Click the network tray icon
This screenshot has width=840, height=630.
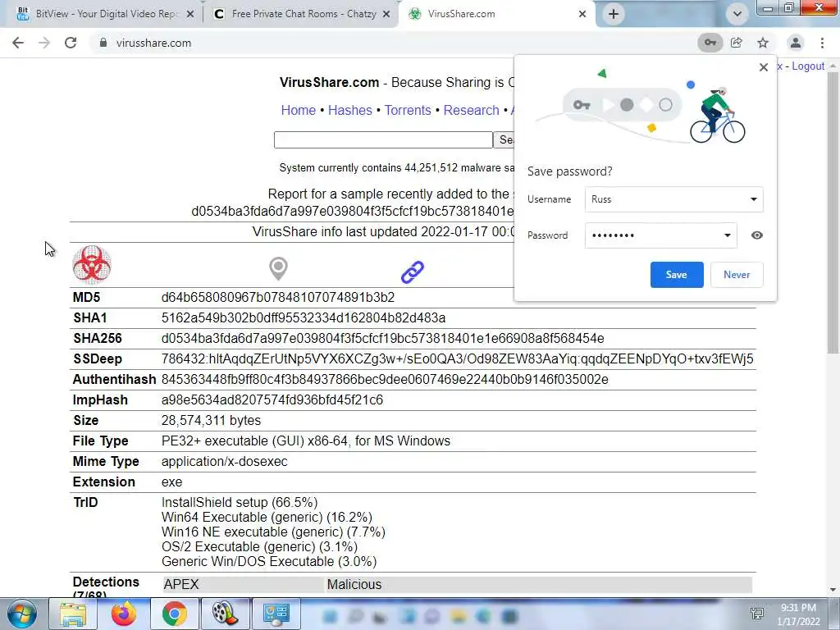tap(757, 614)
